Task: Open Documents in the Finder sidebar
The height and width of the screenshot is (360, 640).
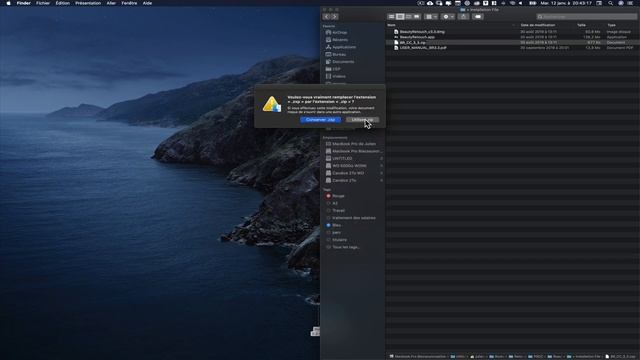Action: (x=343, y=62)
